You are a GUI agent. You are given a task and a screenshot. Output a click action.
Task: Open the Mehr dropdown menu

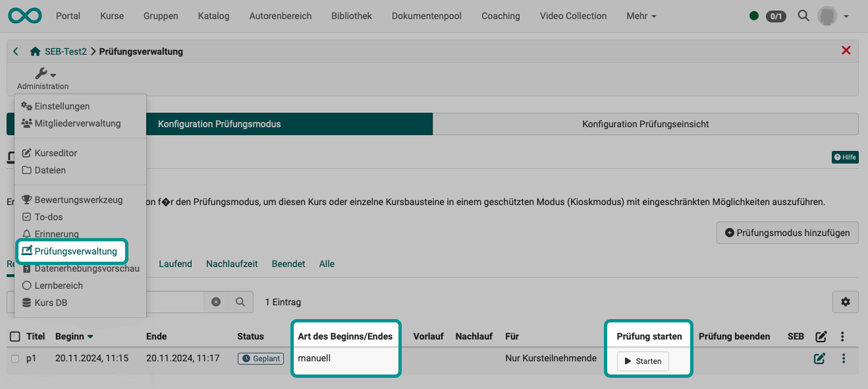click(x=639, y=15)
